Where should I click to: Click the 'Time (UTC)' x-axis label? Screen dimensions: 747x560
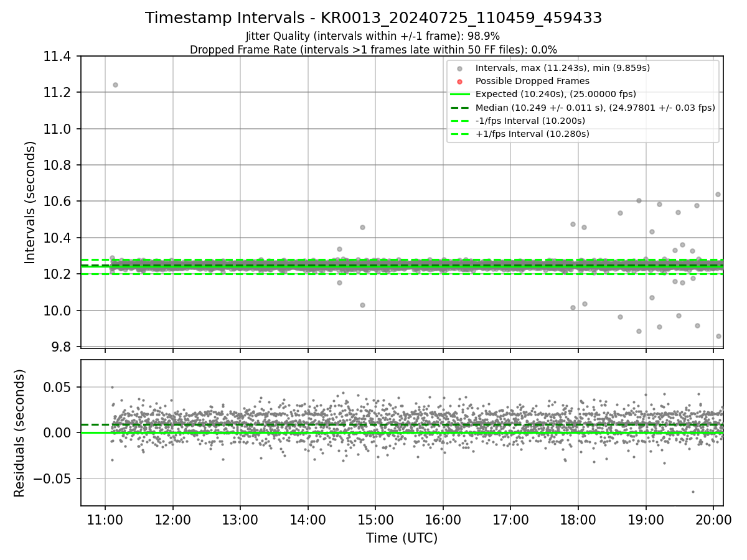coord(402,538)
